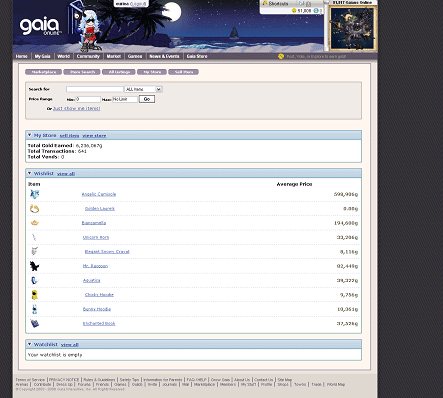Click the Go search button
Screen dimensions: 443x398
coord(147,99)
